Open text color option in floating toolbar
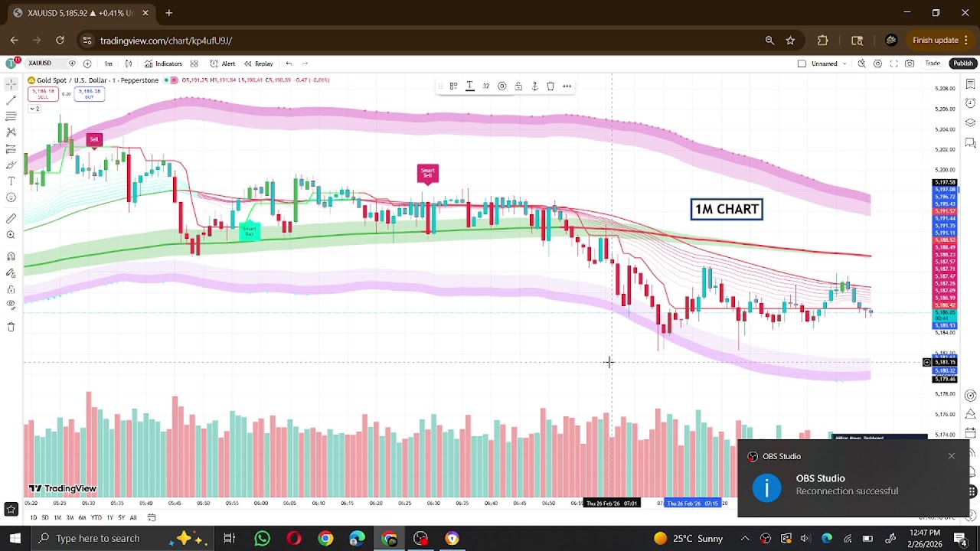 click(x=470, y=86)
